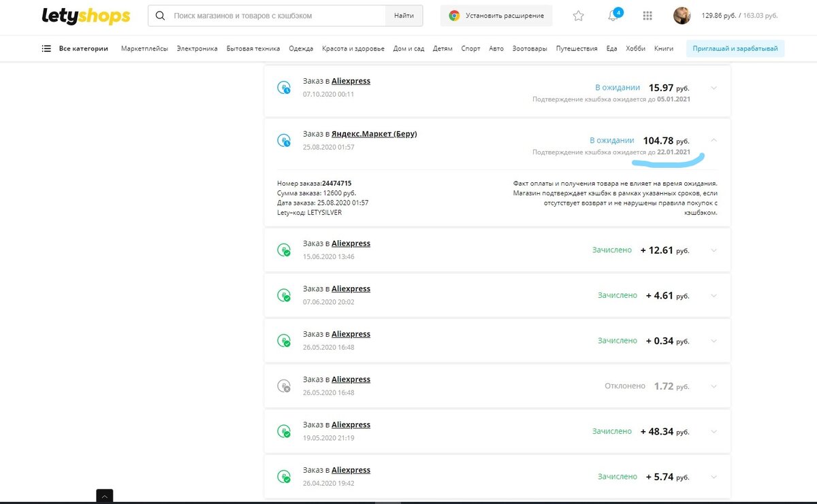Click Lety-код: LETYSILVER text
The image size is (817, 504).
310,212
